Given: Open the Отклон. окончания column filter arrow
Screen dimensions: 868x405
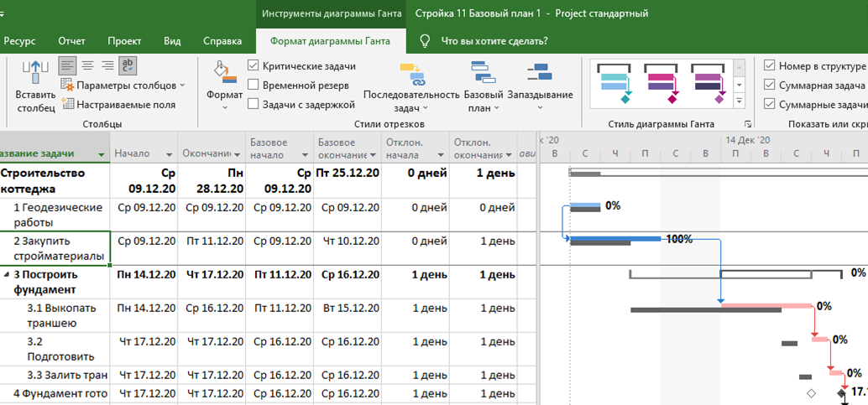Looking at the screenshot, I should click(509, 154).
